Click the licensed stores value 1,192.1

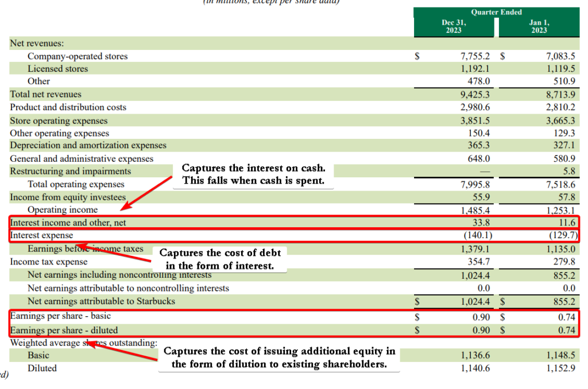[x=475, y=69]
